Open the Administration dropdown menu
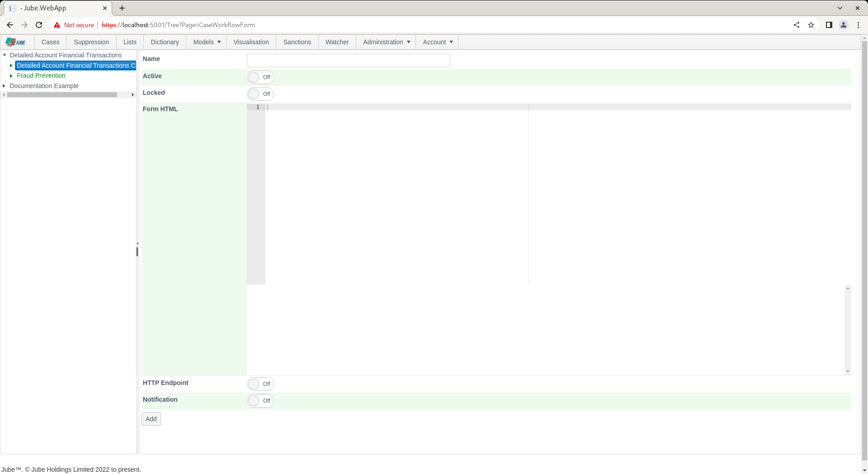Viewport: 868px width, 474px height. point(386,42)
